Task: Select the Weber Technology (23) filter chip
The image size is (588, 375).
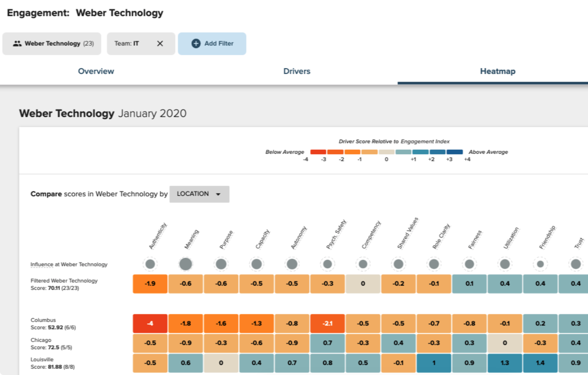Action: pyautogui.click(x=52, y=43)
